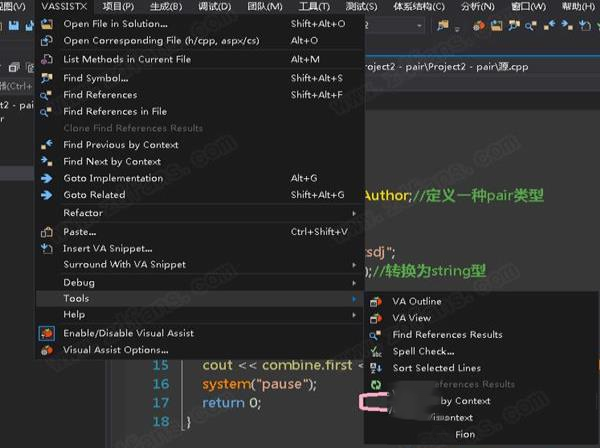The width and height of the screenshot is (600, 448).
Task: Select the VA Outline icon in submenu
Action: [x=375, y=301]
